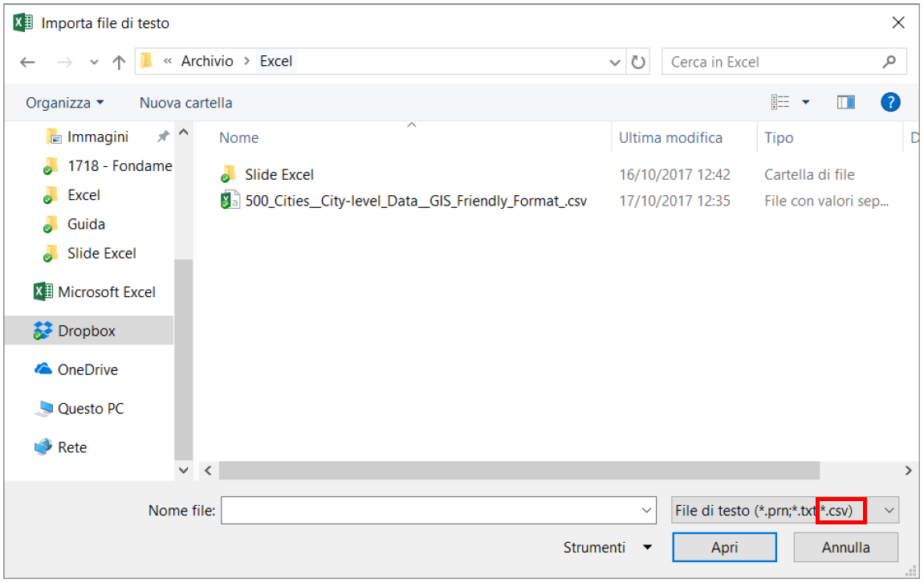Navigate up one folder level
Screen dimensions: 924x583
tap(119, 61)
